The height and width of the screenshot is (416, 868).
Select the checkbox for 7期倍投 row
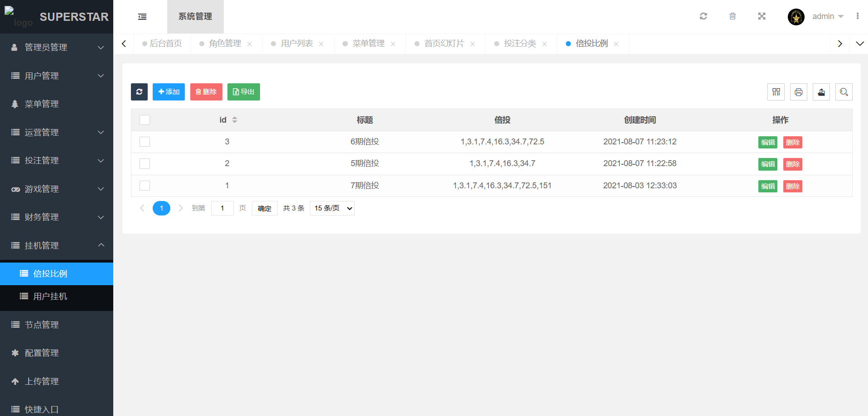(145, 186)
